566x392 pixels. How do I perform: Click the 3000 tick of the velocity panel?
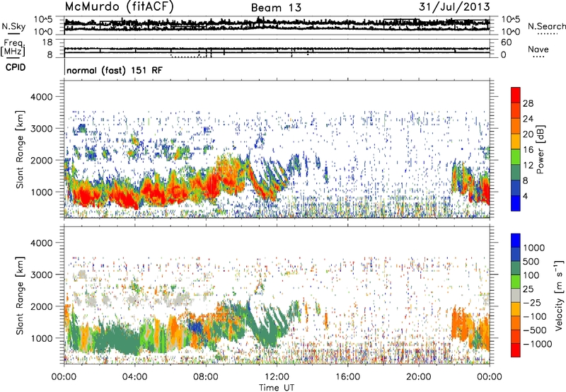click(x=41, y=275)
